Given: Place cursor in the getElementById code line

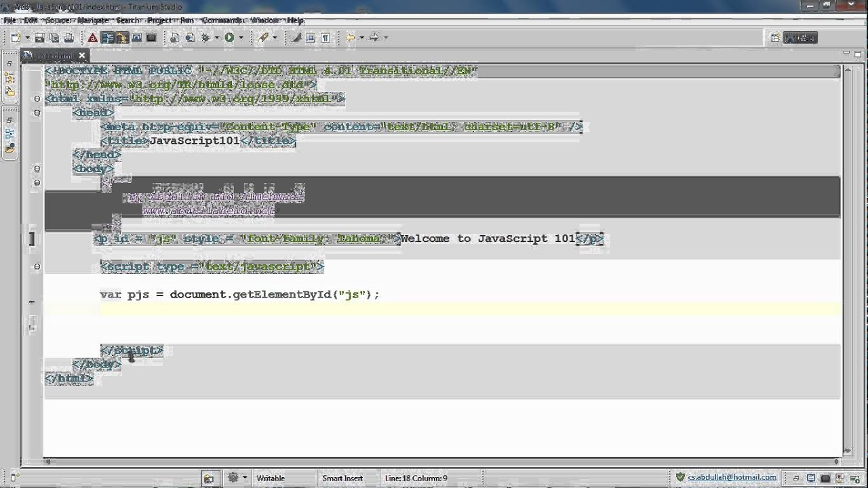Looking at the screenshot, I should click(x=239, y=294).
